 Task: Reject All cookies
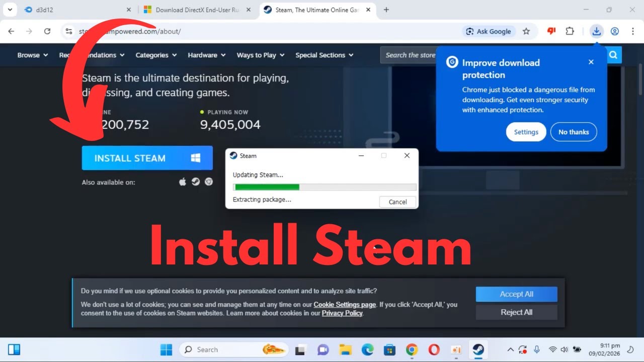pyautogui.click(x=517, y=312)
